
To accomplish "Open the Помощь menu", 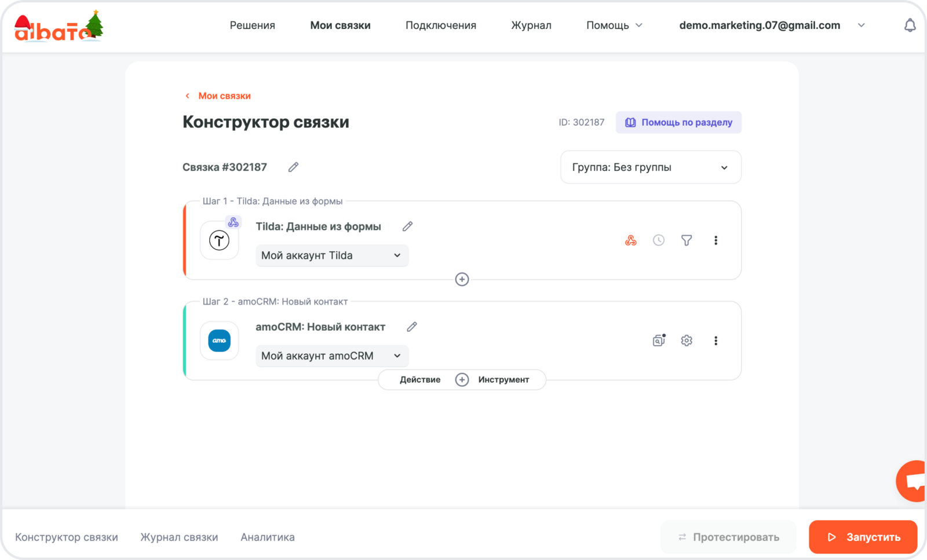I will pyautogui.click(x=614, y=25).
